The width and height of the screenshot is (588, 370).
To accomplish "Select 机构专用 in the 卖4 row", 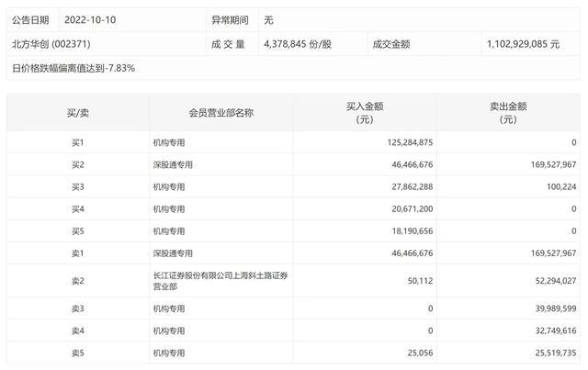I will click(169, 331).
